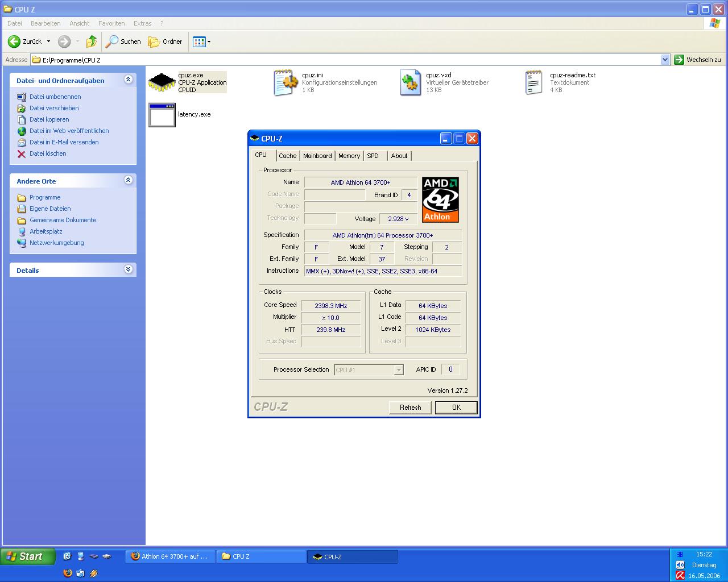This screenshot has width=728, height=582.
Task: Click the Core Speed value field
Action: [331, 306]
